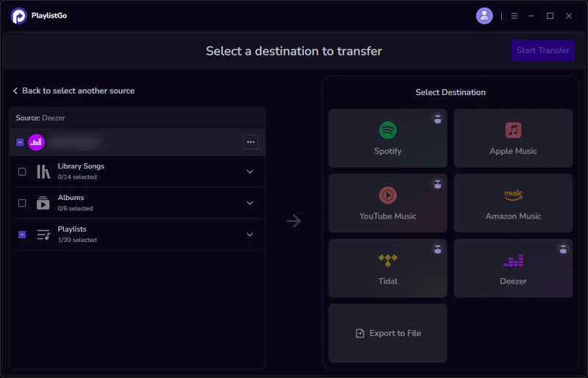Screen dimensions: 588x378
Task: Choose Deezer as destination
Action: 513,268
